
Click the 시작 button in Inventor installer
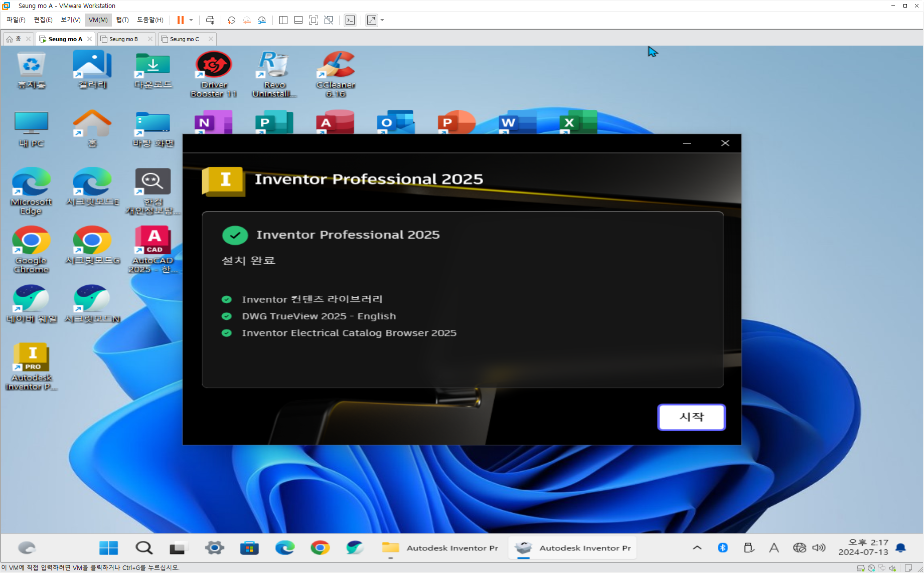pos(691,417)
